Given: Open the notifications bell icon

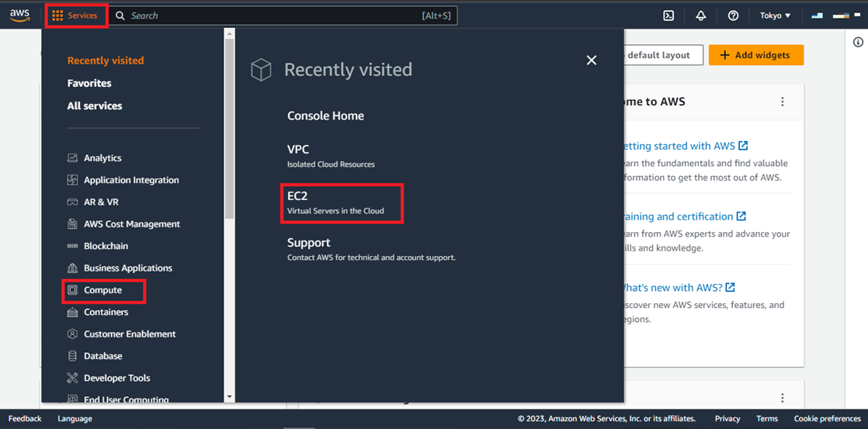Looking at the screenshot, I should 701,16.
